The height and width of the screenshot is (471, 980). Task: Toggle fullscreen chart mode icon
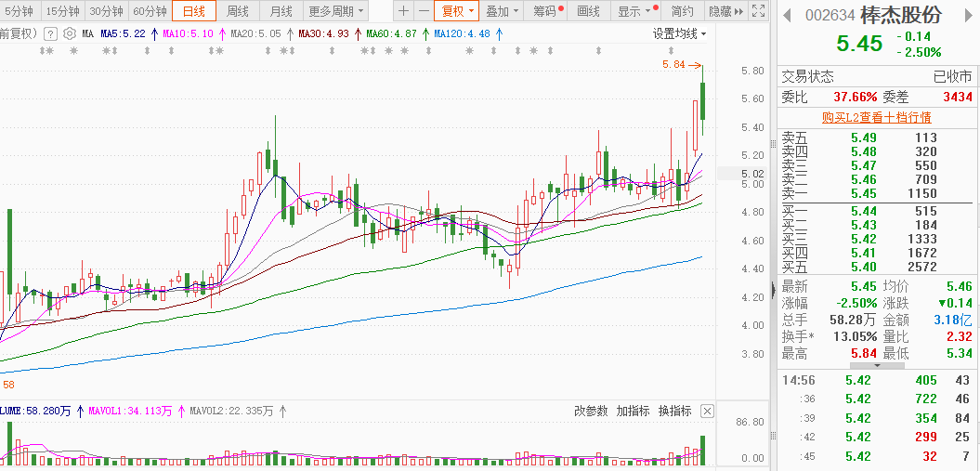click(x=757, y=10)
